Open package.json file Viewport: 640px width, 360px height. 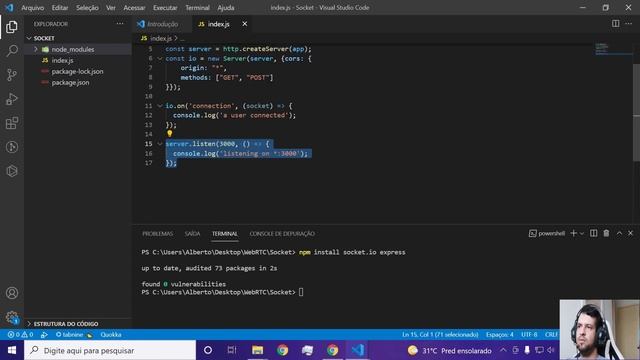pos(70,82)
